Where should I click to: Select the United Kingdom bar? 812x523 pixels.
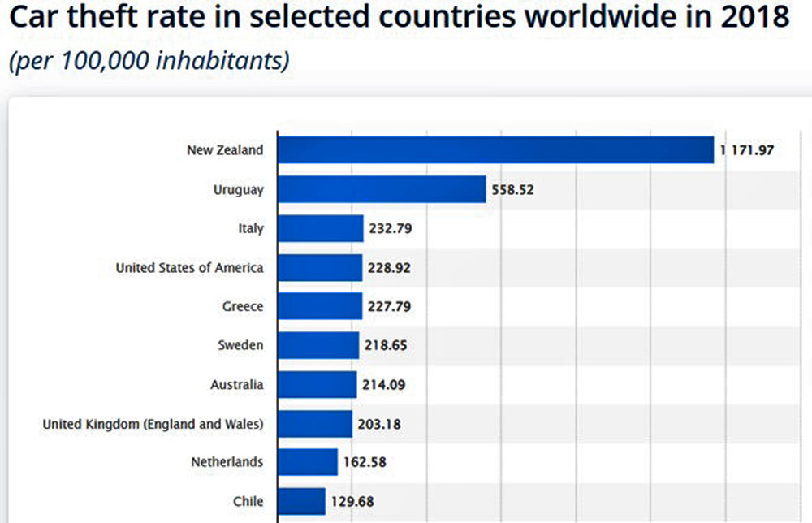[x=315, y=424]
